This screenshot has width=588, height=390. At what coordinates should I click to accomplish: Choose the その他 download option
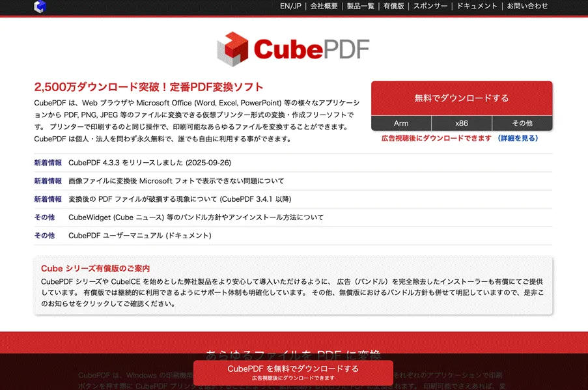[x=522, y=123]
